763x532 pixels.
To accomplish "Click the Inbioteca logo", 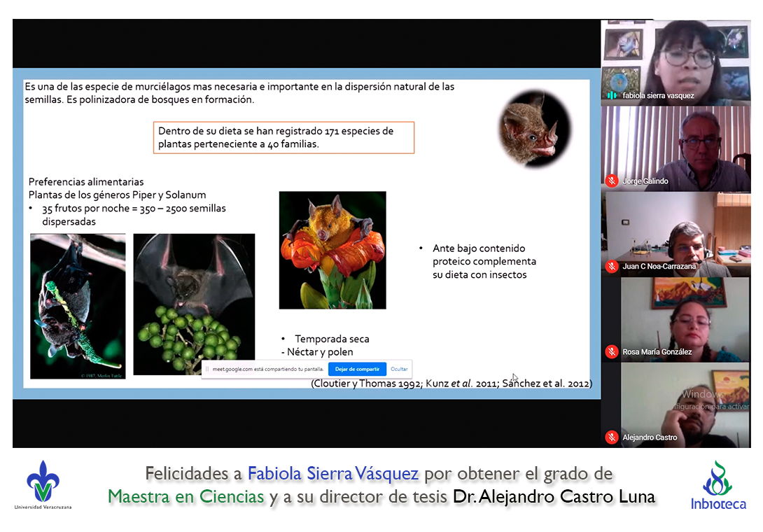I will pyautogui.click(x=718, y=484).
